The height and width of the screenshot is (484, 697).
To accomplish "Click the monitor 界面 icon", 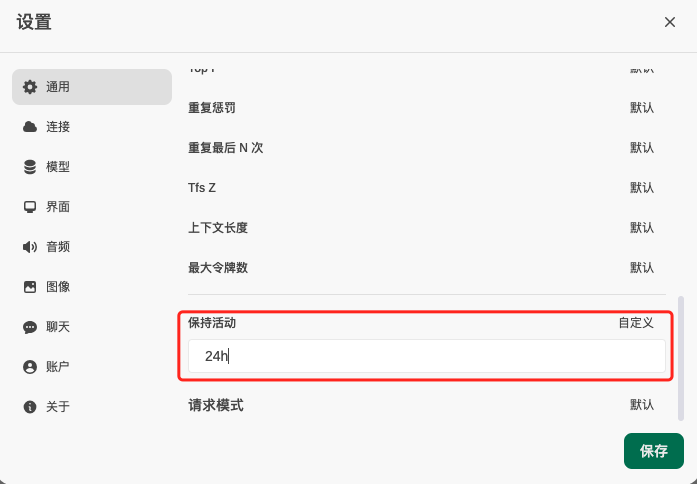I will coord(30,207).
